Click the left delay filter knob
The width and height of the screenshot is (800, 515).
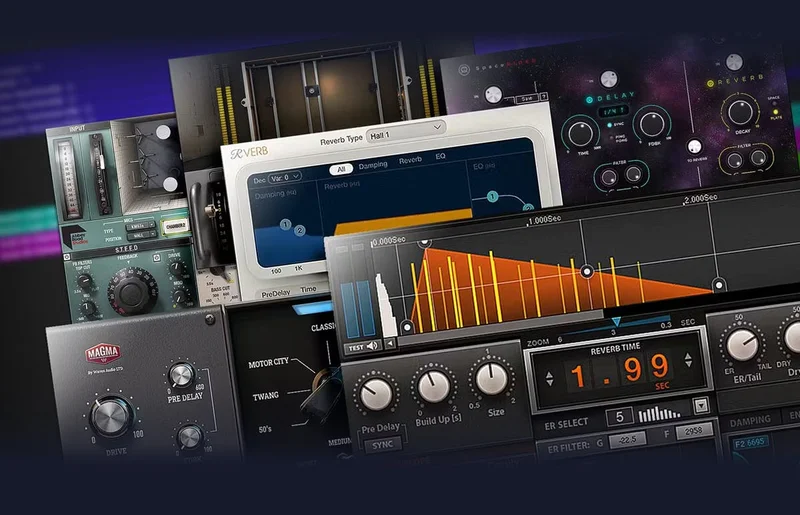pyautogui.click(x=609, y=178)
